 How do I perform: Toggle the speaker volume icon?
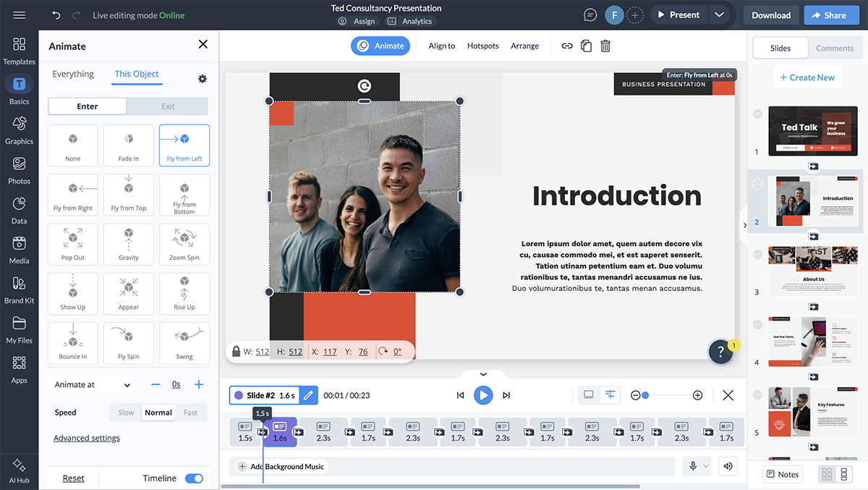[x=728, y=467]
